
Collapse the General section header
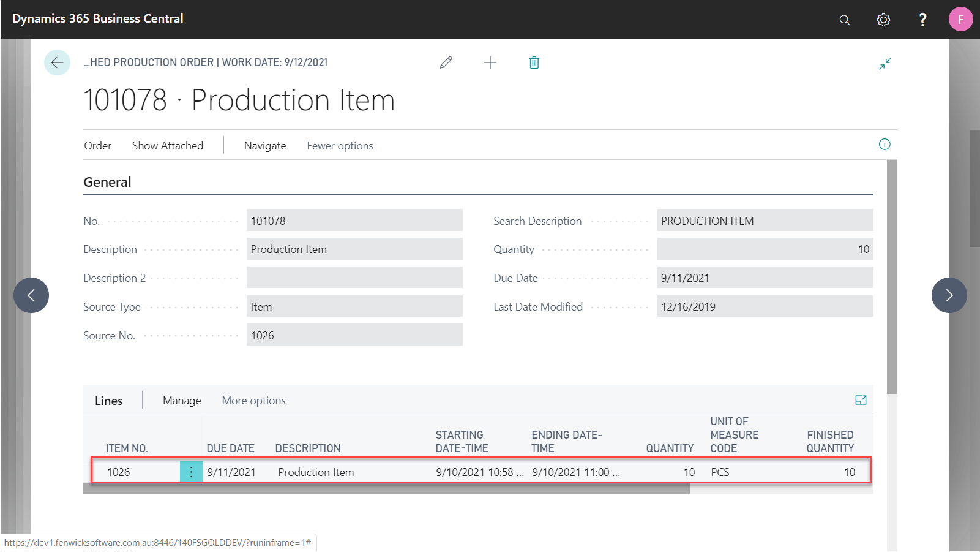point(107,182)
